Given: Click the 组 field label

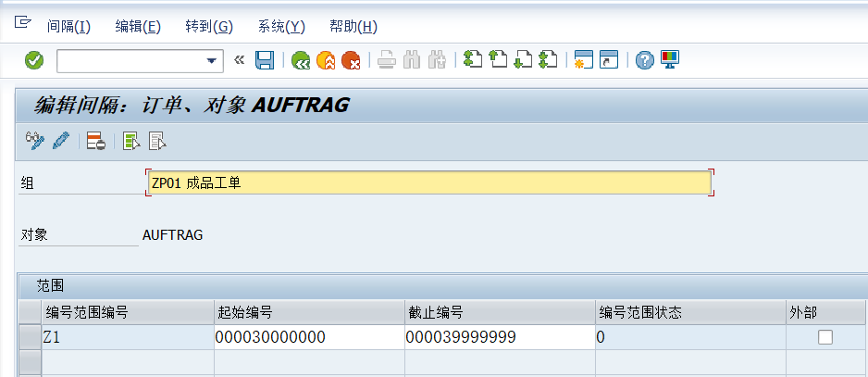Looking at the screenshot, I should pyautogui.click(x=27, y=183).
